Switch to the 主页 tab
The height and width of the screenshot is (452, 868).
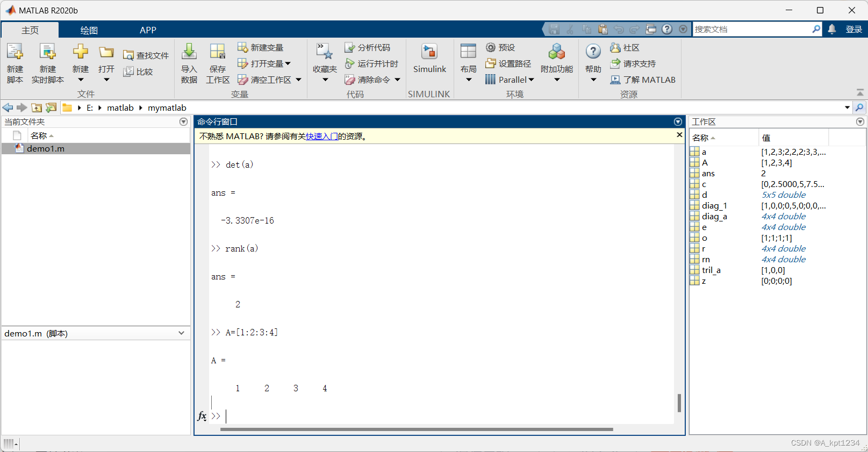coord(30,30)
